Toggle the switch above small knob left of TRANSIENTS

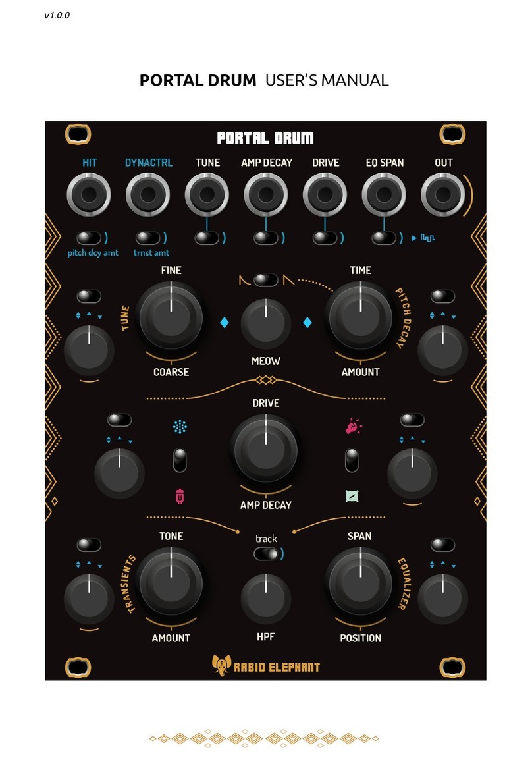click(x=89, y=545)
